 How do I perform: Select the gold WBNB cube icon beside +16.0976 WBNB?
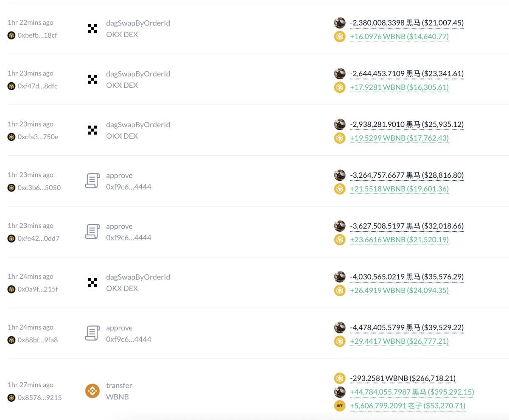pyautogui.click(x=340, y=36)
